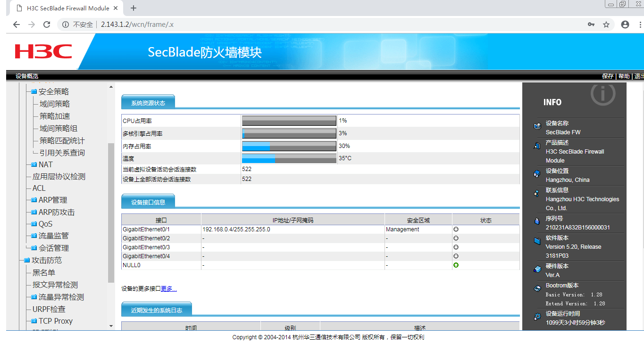This screenshot has height=343, width=644.
Task: Go back in browser history
Action: pyautogui.click(x=16, y=24)
